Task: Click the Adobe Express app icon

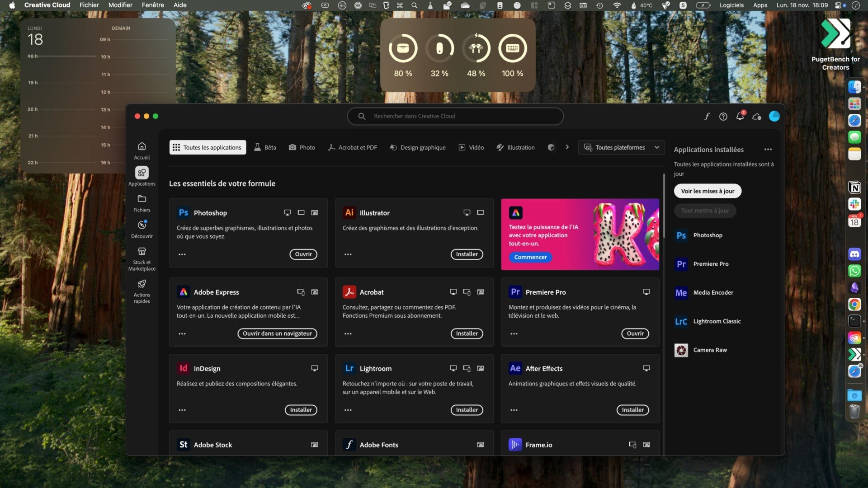Action: [x=183, y=292]
